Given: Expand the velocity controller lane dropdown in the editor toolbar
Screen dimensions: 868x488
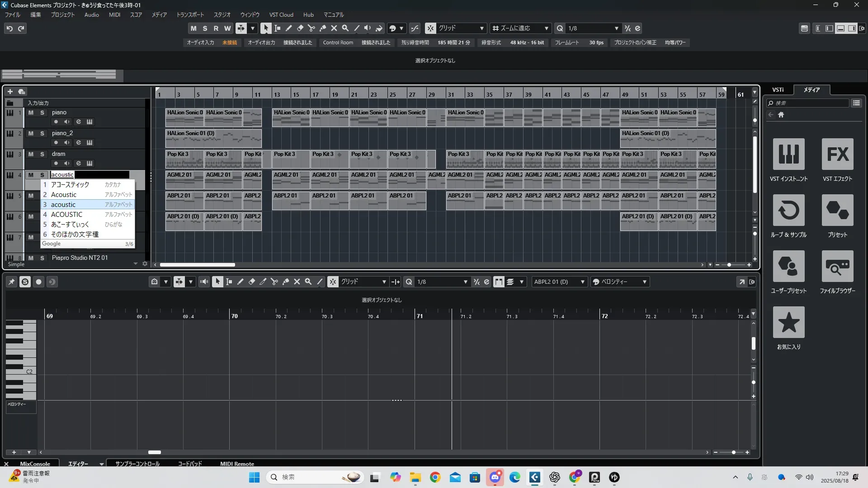Looking at the screenshot, I should (645, 282).
